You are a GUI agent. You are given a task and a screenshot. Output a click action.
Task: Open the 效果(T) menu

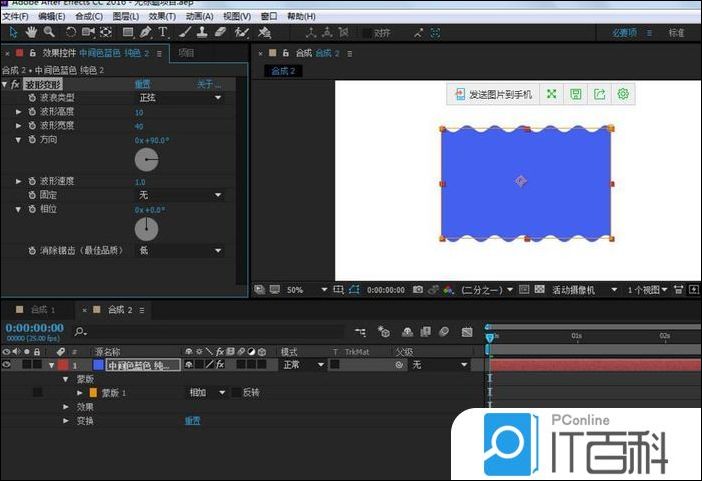[162, 17]
